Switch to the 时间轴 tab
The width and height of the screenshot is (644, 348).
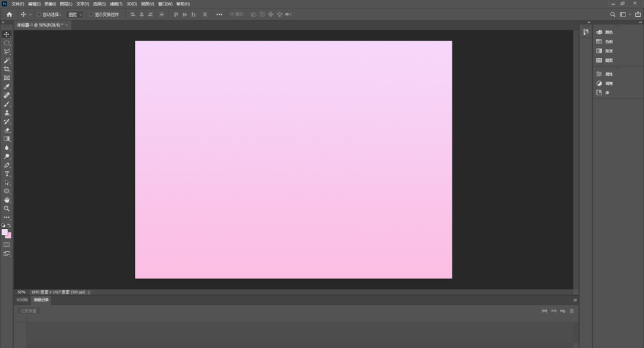tap(22, 300)
